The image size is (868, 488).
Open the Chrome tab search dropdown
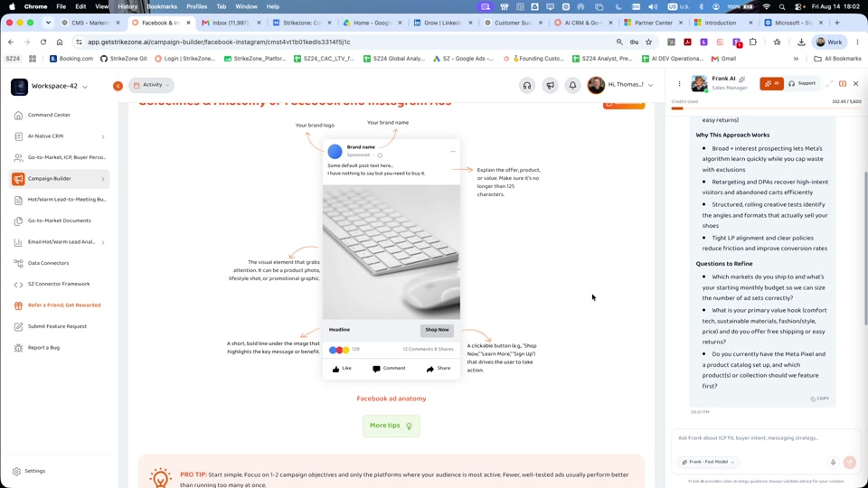click(x=48, y=23)
